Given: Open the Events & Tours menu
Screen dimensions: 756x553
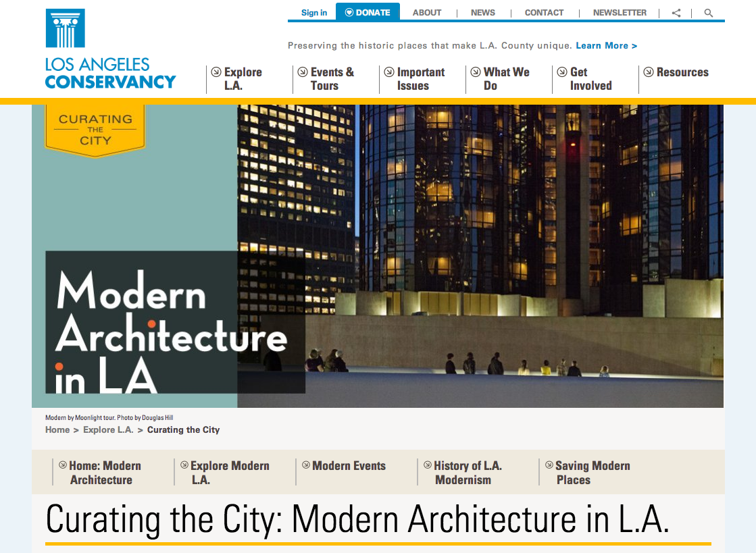Looking at the screenshot, I should pyautogui.click(x=332, y=79).
